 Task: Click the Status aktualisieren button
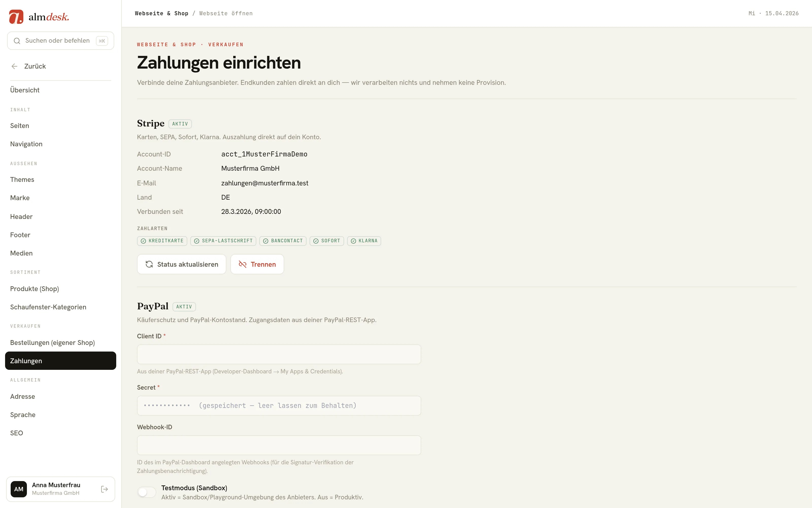[181, 264]
